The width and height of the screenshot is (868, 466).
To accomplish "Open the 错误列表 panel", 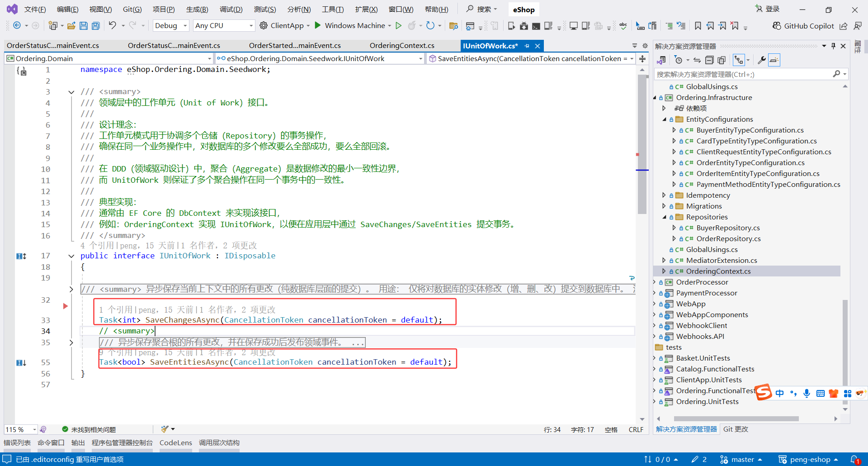I will 17,443.
